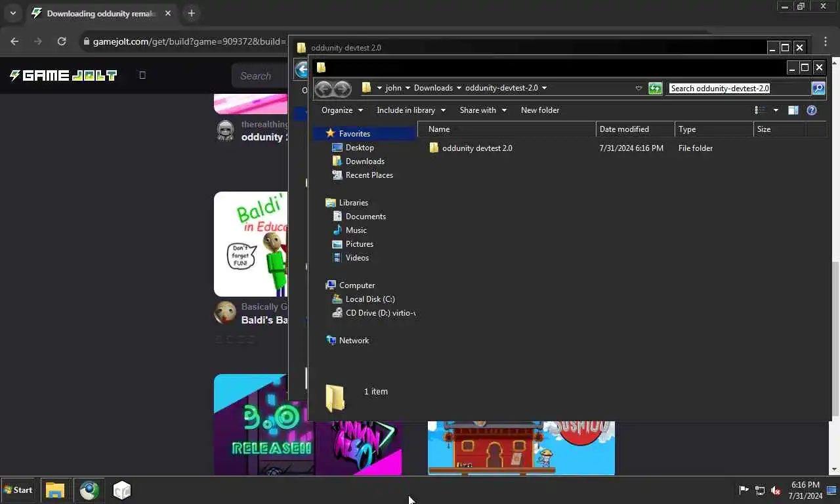Click the browser reload button
The height and width of the screenshot is (504, 840).
[x=62, y=41]
